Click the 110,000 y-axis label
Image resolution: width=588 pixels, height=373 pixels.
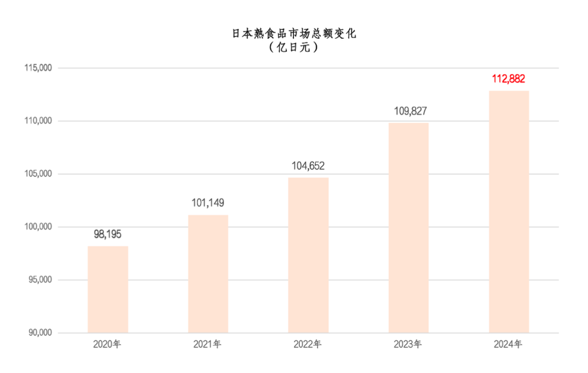point(38,121)
